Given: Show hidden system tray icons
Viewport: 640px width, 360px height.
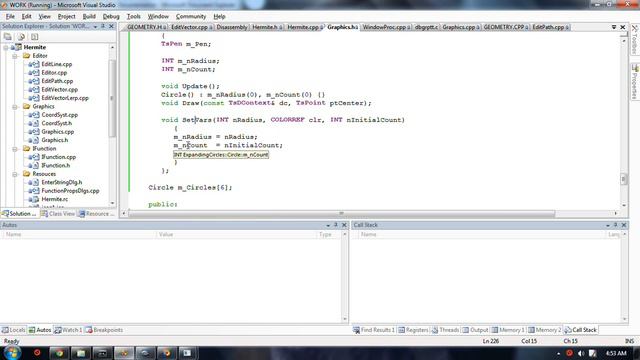Looking at the screenshot, I should click(x=558, y=353).
